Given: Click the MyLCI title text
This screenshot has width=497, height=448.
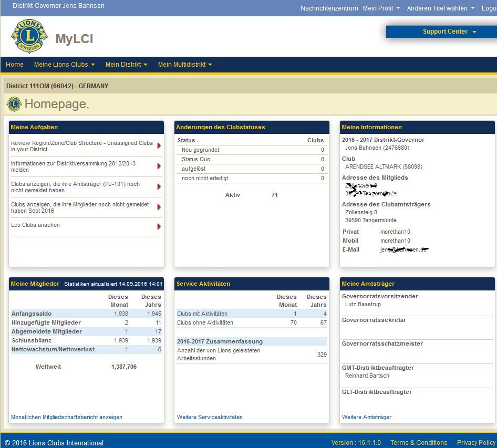Looking at the screenshot, I should [75, 39].
